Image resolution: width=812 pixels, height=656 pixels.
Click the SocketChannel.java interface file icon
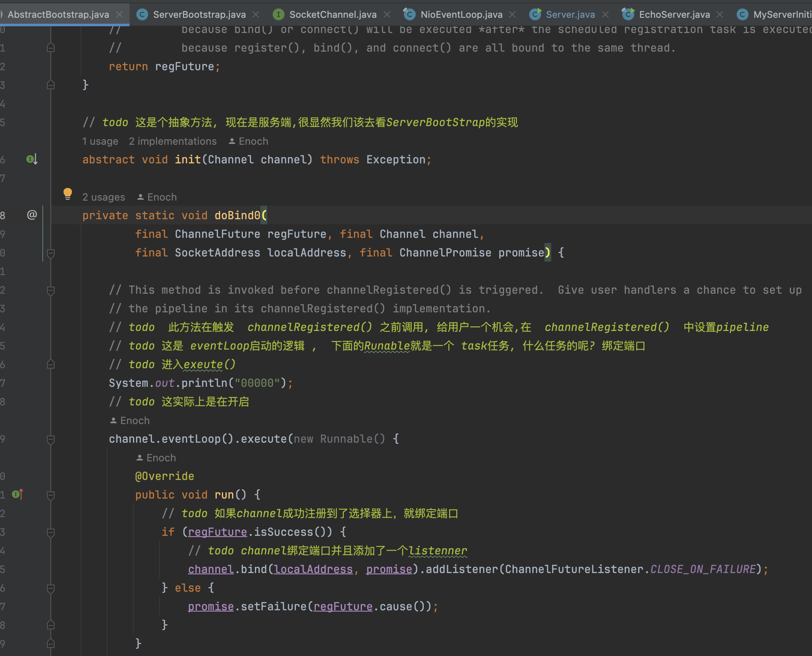[278, 14]
